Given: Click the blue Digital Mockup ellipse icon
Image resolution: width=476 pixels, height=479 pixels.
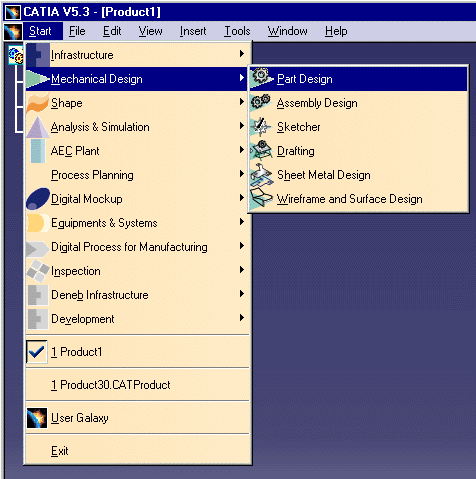Looking at the screenshot, I should pyautogui.click(x=38, y=199).
